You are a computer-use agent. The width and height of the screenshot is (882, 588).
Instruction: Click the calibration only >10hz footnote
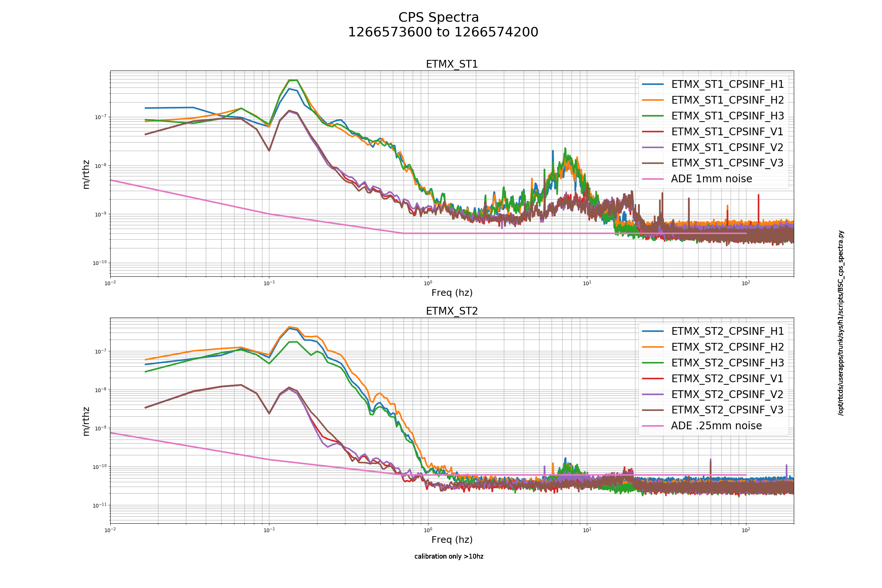[x=449, y=556]
